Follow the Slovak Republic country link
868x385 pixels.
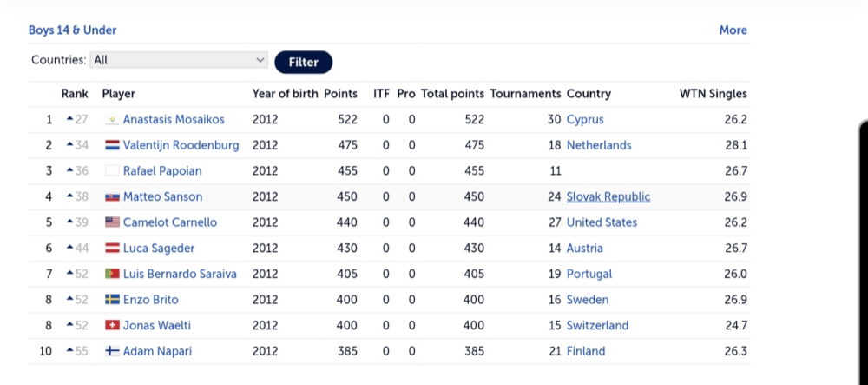pos(608,197)
